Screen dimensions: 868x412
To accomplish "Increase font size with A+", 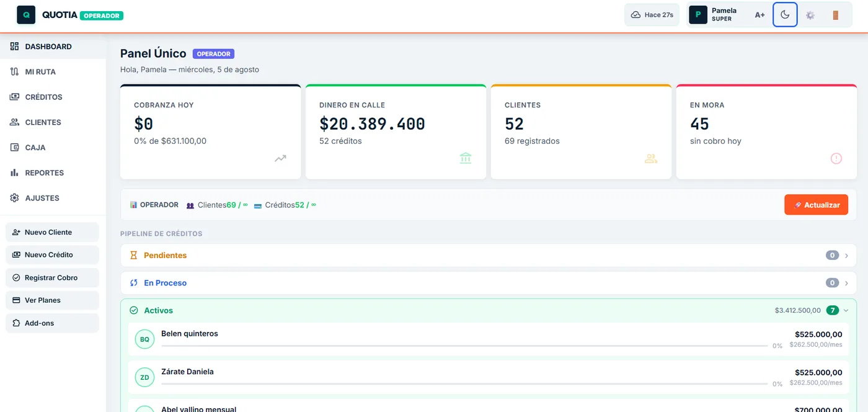I will pyautogui.click(x=759, y=15).
